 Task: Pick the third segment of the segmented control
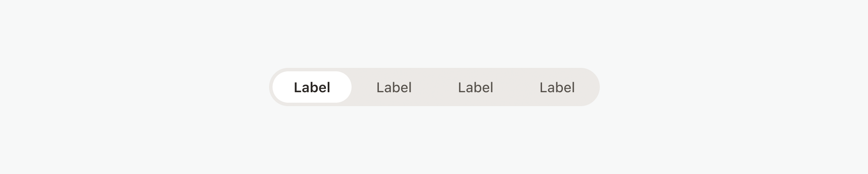click(475, 87)
